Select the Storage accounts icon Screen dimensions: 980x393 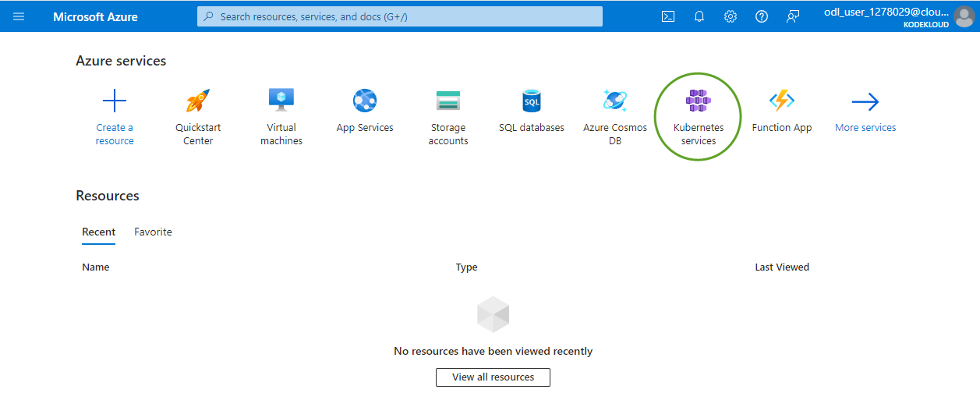coord(448,101)
